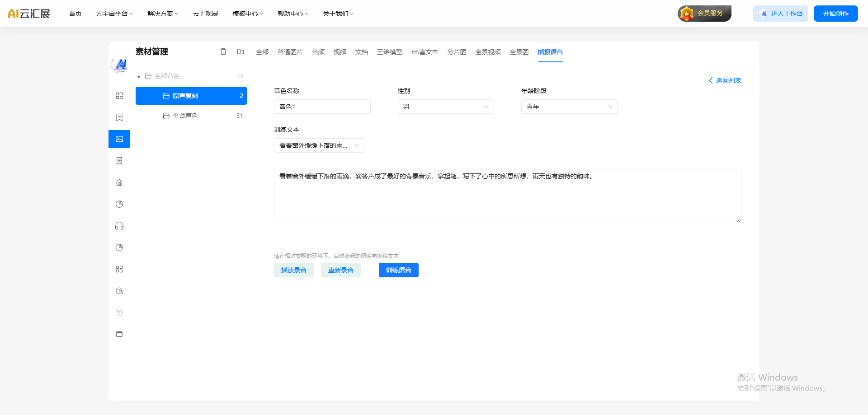Screen dimensions: 868x415
Task: Open the bookmark icon in left sidebar
Action: pyautogui.click(x=119, y=117)
